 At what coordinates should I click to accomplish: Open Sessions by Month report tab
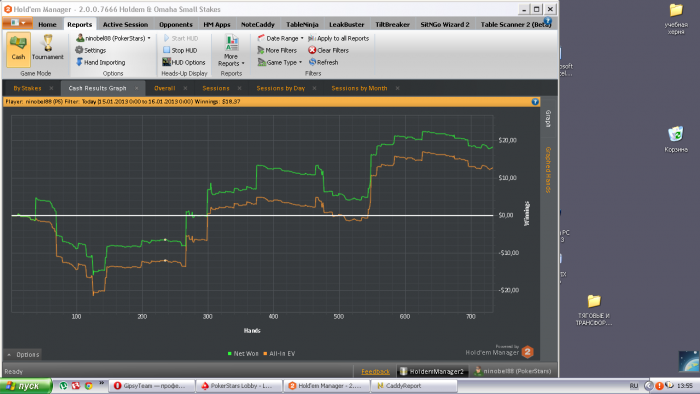[x=359, y=88]
